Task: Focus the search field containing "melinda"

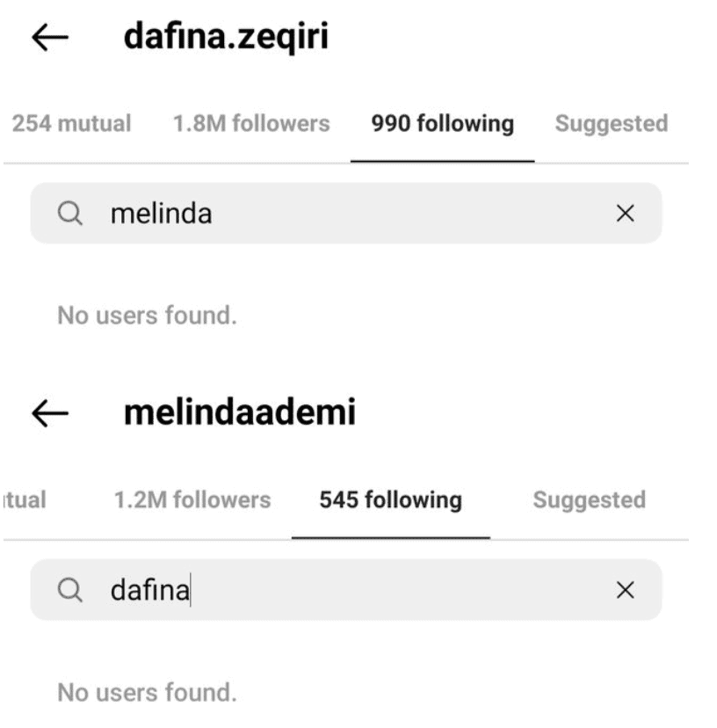Action: [x=351, y=214]
